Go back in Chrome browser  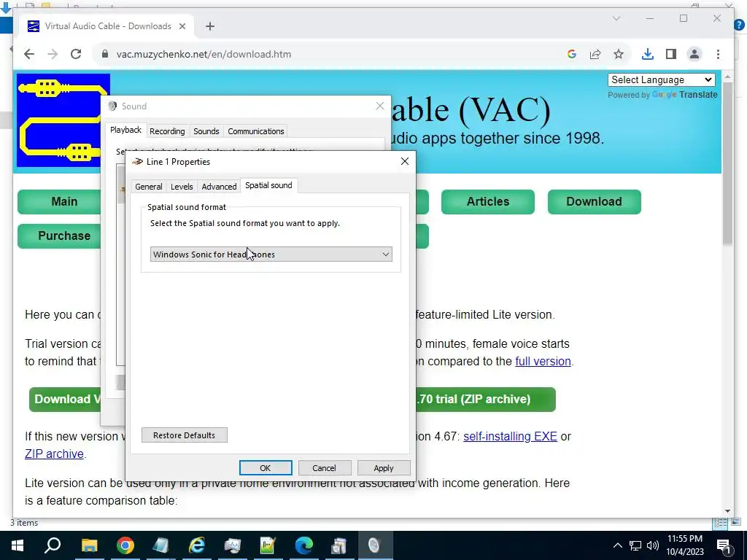[x=29, y=54]
